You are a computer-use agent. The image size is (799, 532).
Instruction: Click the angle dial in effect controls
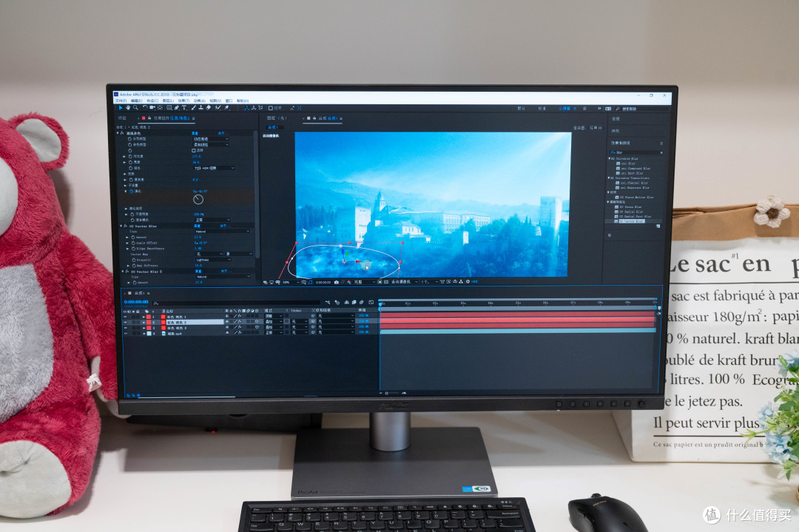(198, 199)
